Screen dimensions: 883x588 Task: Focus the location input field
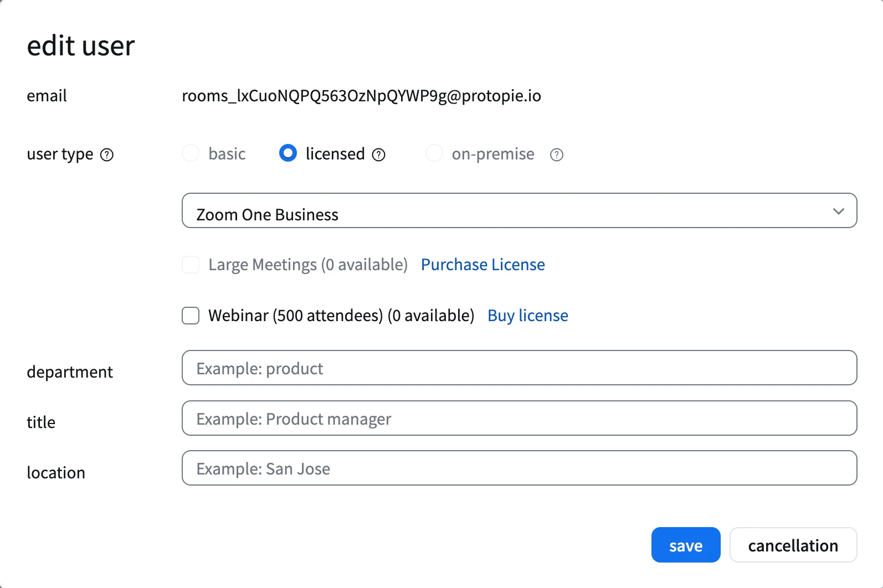[518, 468]
